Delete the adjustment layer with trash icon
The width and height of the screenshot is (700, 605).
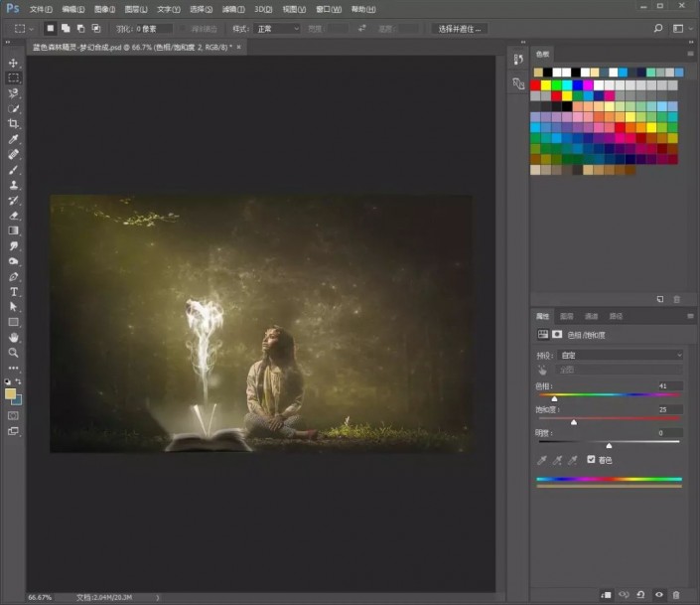point(676,595)
